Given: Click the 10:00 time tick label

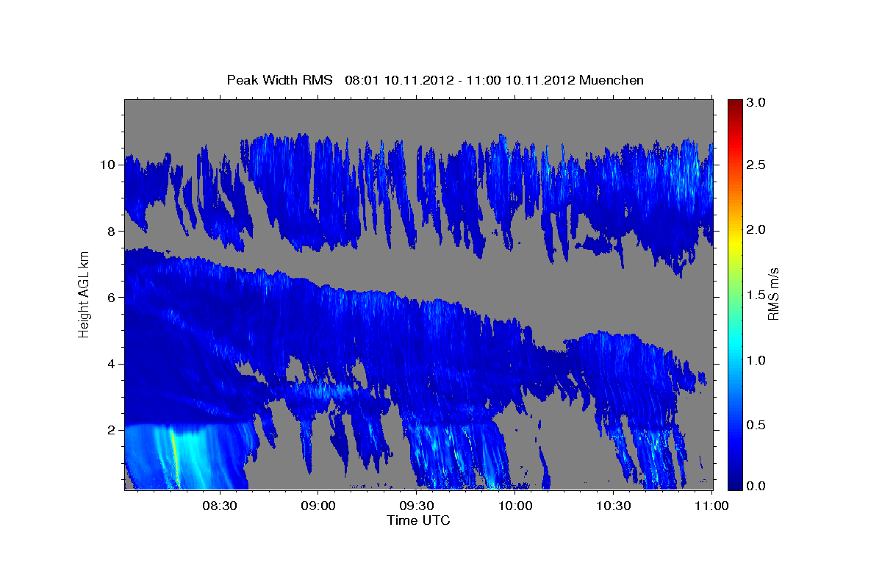Looking at the screenshot, I should (514, 506).
